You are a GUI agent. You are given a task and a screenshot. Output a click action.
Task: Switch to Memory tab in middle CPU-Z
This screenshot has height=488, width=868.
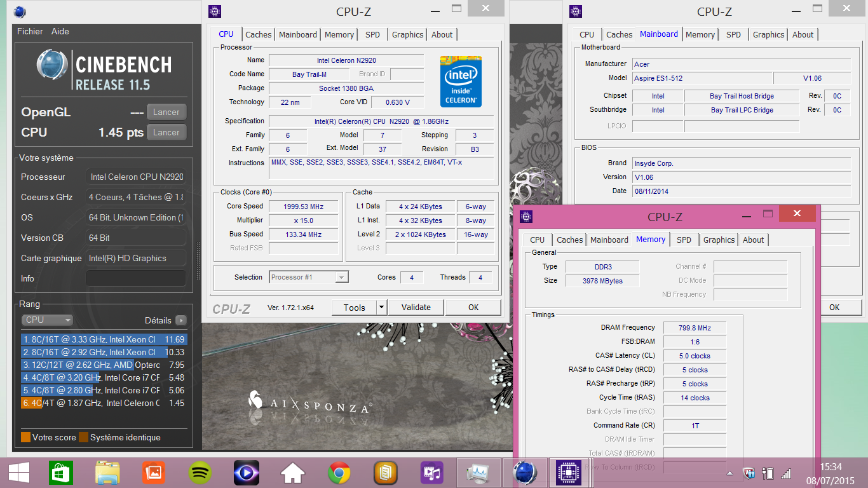(339, 35)
